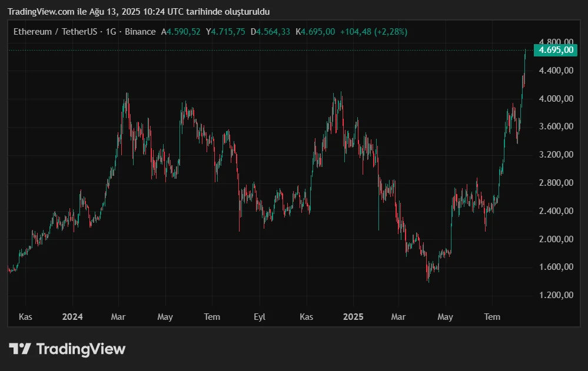Click the low value 4.564,33
Image resolution: width=588 pixels, height=371 pixels.
(273, 32)
